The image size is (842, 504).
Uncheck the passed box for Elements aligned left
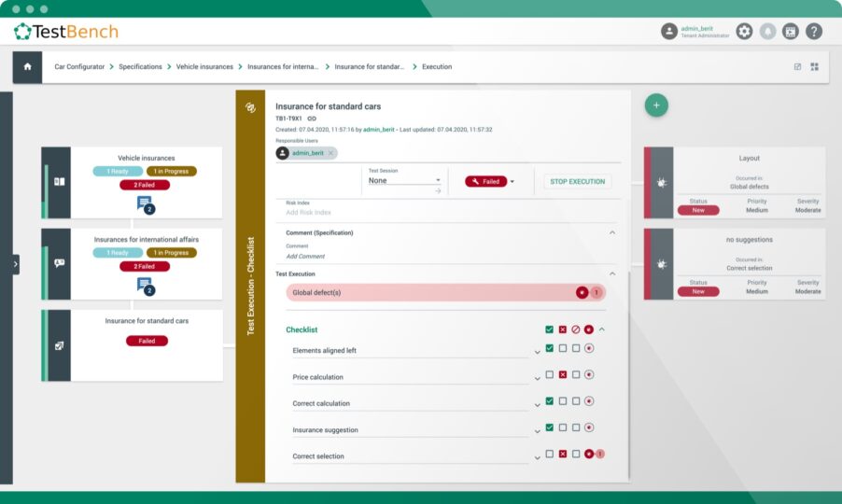549,348
